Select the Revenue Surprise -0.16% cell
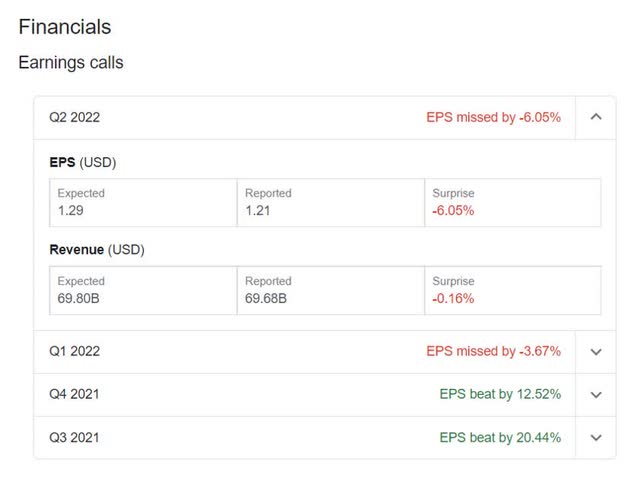The image size is (640, 486). (x=513, y=291)
